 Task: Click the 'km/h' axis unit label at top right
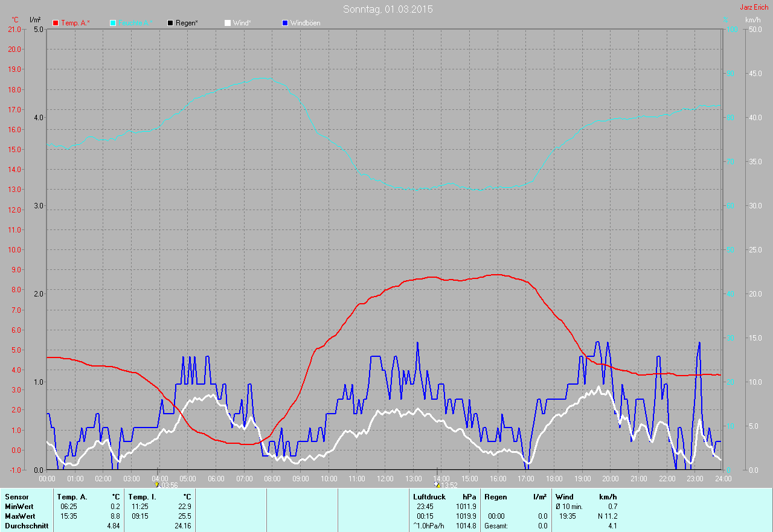coord(753,20)
